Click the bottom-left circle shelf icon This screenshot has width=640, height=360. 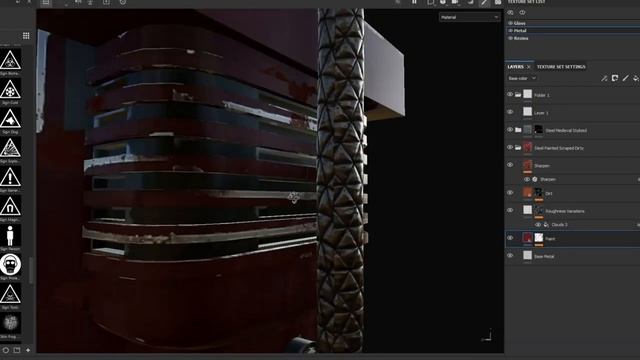[6, 350]
